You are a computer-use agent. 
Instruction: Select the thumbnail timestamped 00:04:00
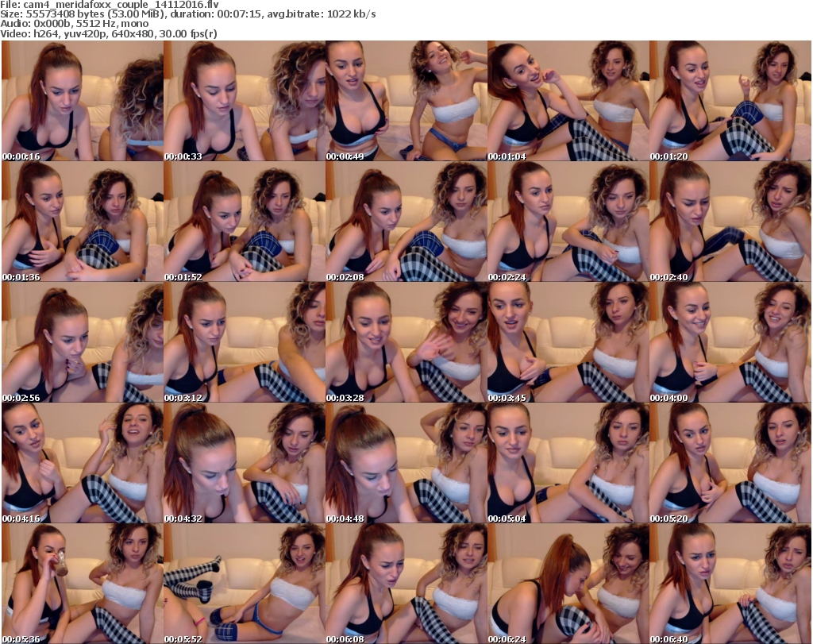point(730,343)
